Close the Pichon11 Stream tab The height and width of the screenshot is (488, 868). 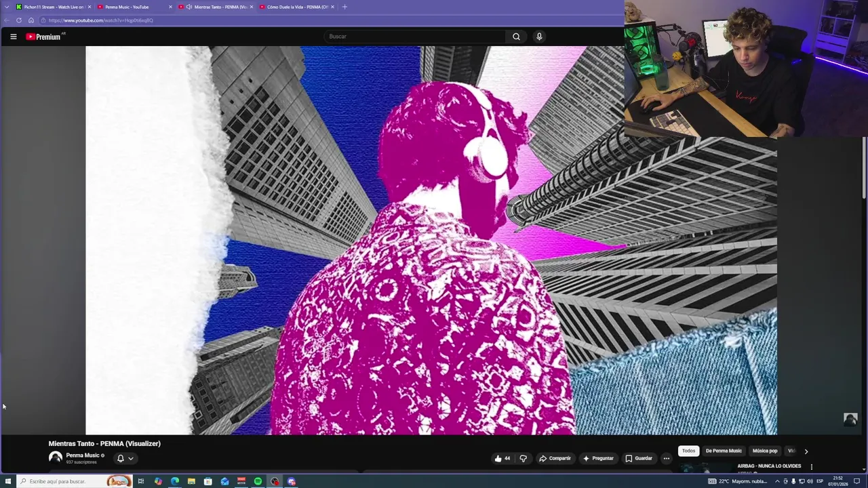(90, 7)
